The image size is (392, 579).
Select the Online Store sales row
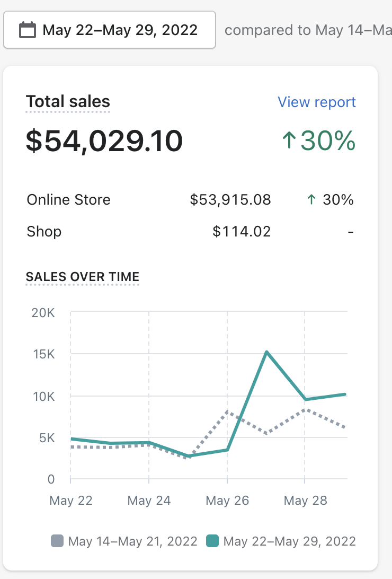190,200
